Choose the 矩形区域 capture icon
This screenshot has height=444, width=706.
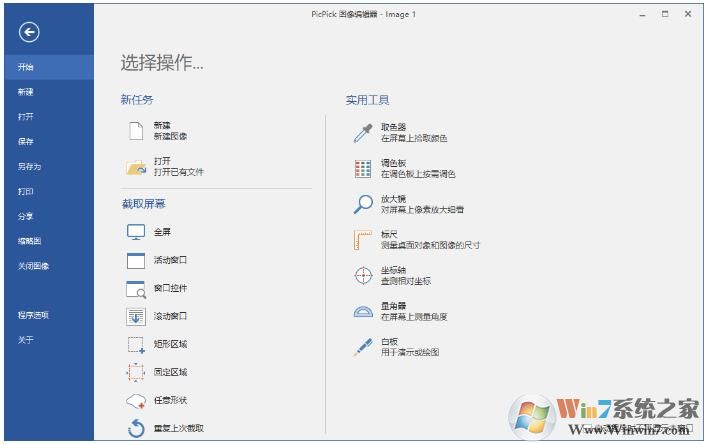coord(136,345)
